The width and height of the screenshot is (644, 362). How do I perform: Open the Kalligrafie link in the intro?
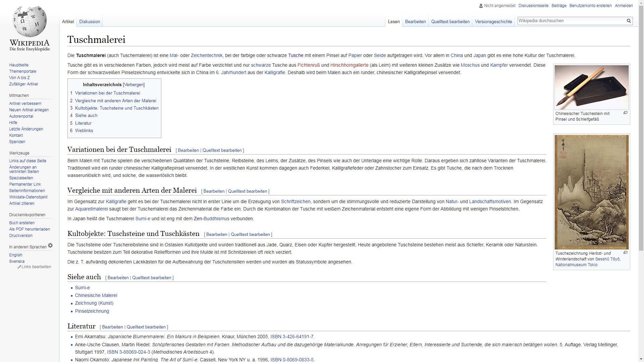(274, 72)
